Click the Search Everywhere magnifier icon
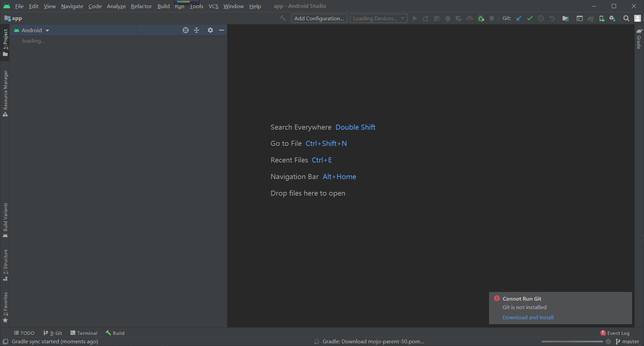 [x=626, y=19]
